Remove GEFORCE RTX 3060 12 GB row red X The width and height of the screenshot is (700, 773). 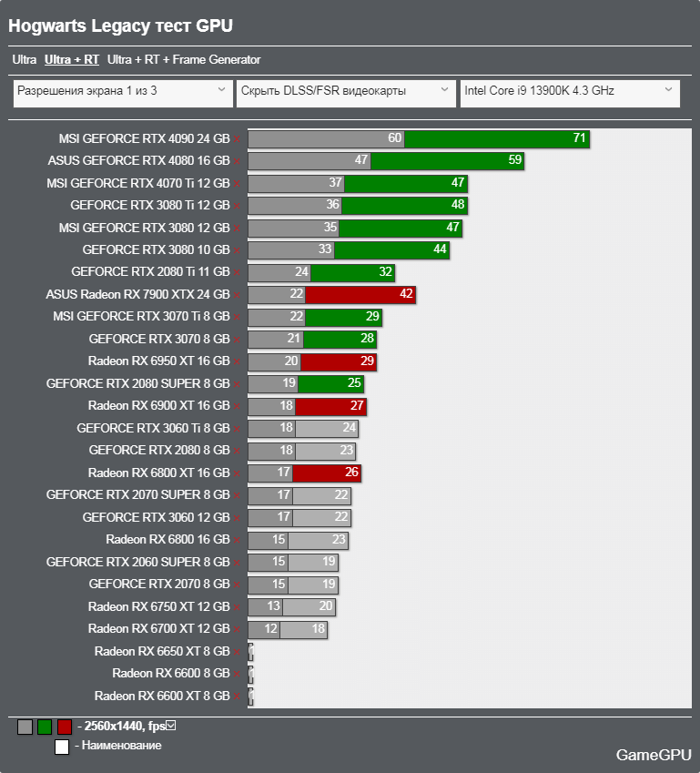tap(237, 518)
